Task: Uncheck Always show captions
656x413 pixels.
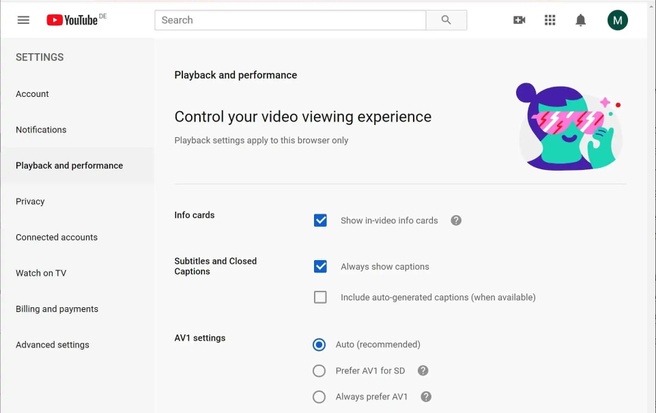Action: 320,267
